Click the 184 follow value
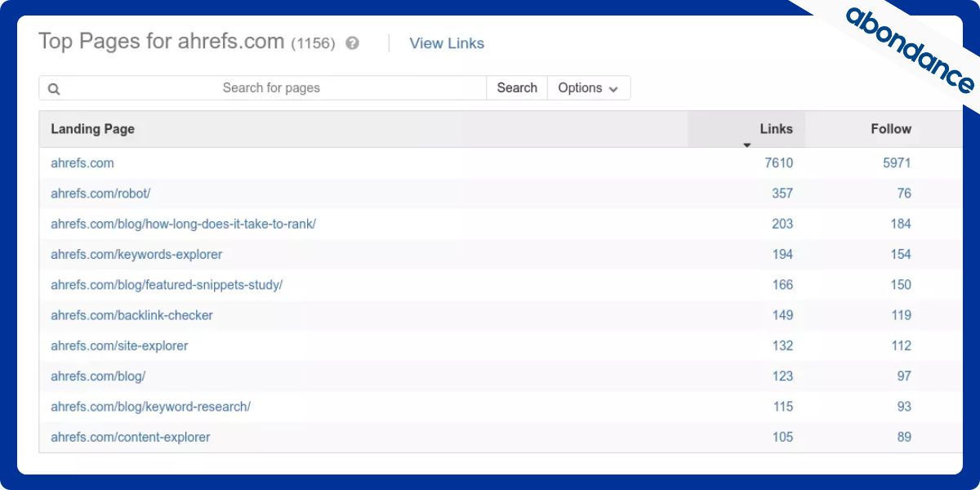 (901, 224)
